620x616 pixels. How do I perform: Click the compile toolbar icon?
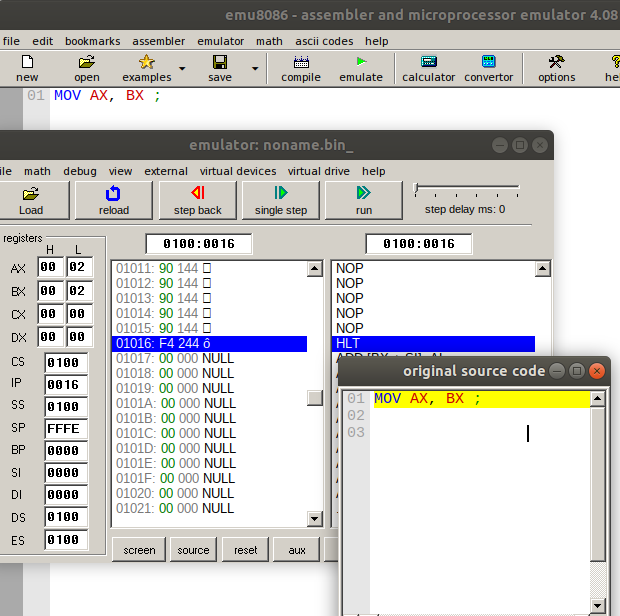[300, 62]
